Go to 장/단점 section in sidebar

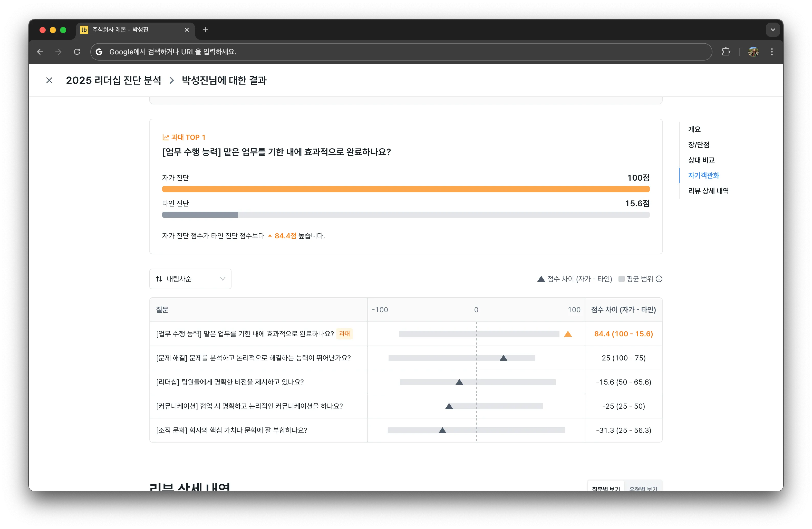click(x=698, y=145)
